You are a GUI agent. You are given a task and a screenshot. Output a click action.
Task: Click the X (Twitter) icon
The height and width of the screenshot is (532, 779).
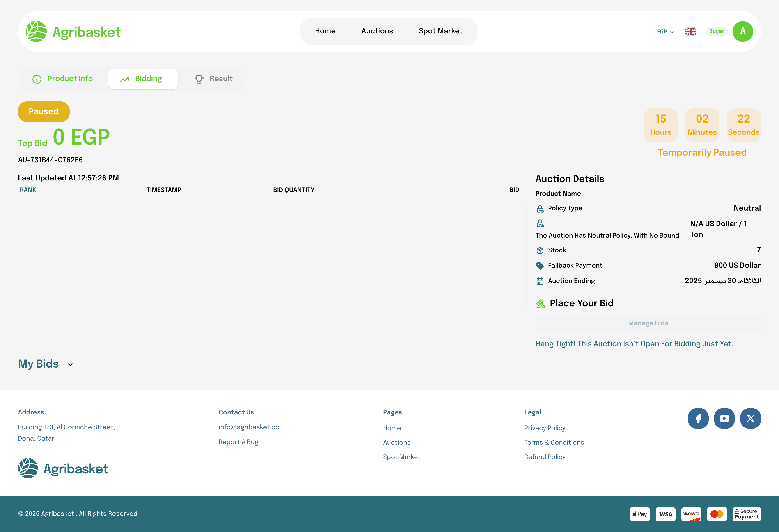coord(750,418)
